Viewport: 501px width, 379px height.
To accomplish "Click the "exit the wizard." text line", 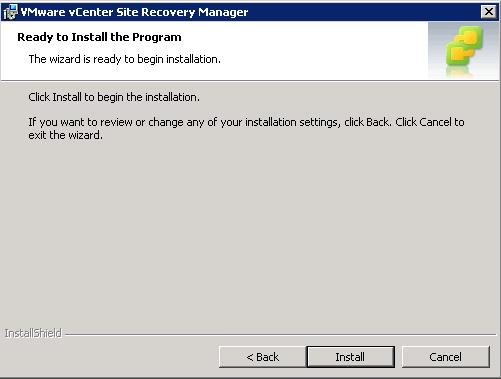I will [x=65, y=135].
